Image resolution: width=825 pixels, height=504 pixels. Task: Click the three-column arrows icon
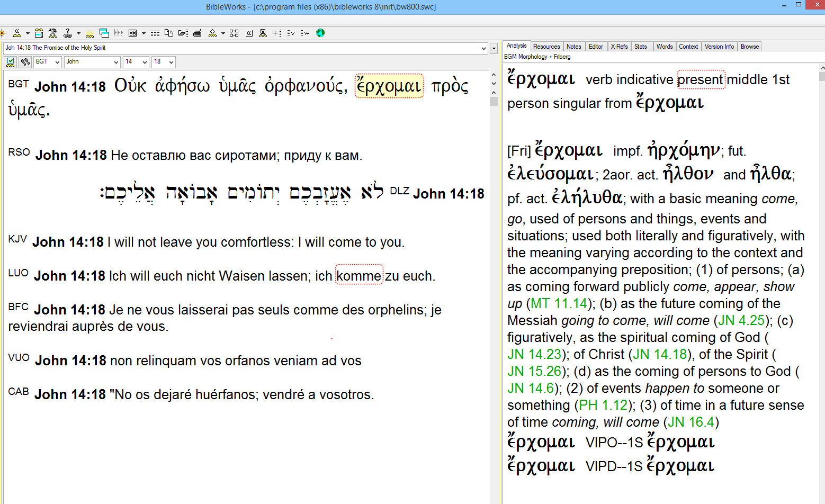[x=119, y=33]
